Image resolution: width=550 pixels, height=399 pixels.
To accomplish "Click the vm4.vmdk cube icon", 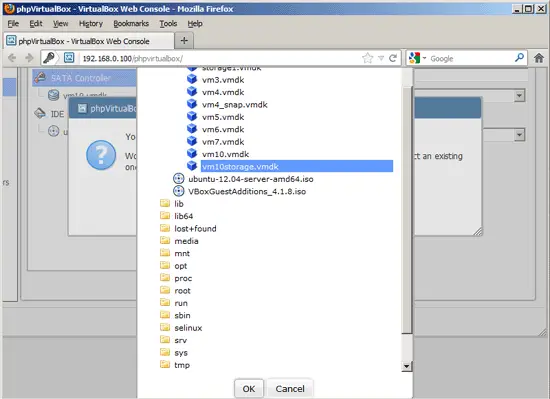I will pyautogui.click(x=192, y=92).
